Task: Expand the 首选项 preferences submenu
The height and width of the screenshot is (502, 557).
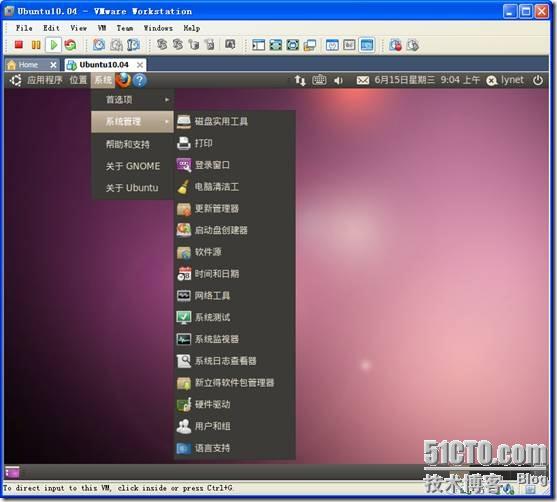Action: [x=132, y=100]
